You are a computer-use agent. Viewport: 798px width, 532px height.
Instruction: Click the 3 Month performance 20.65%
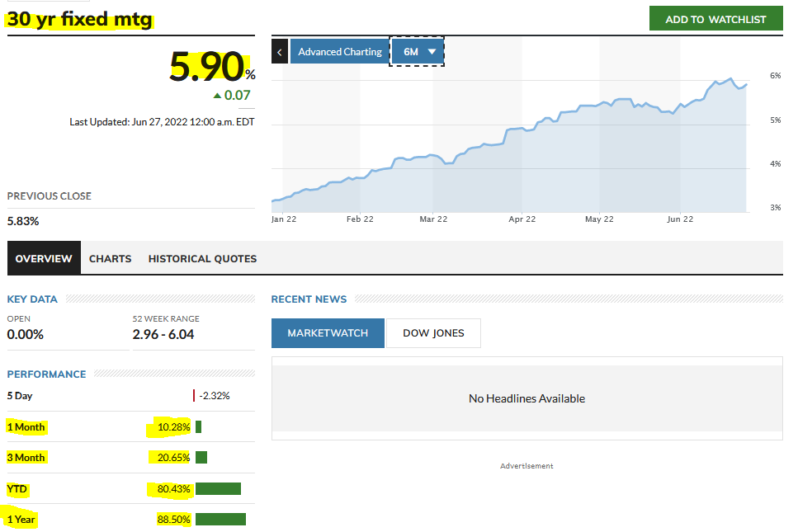[173, 458]
